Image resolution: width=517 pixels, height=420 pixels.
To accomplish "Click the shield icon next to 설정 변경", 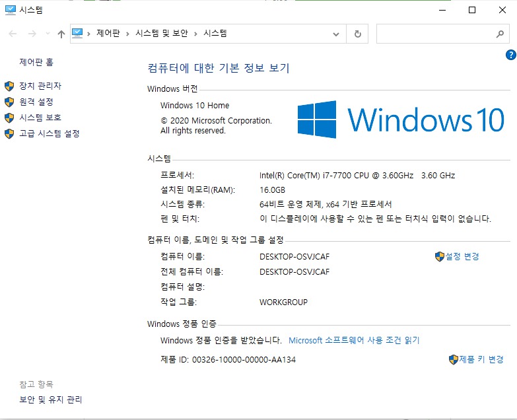I will click(x=440, y=256).
